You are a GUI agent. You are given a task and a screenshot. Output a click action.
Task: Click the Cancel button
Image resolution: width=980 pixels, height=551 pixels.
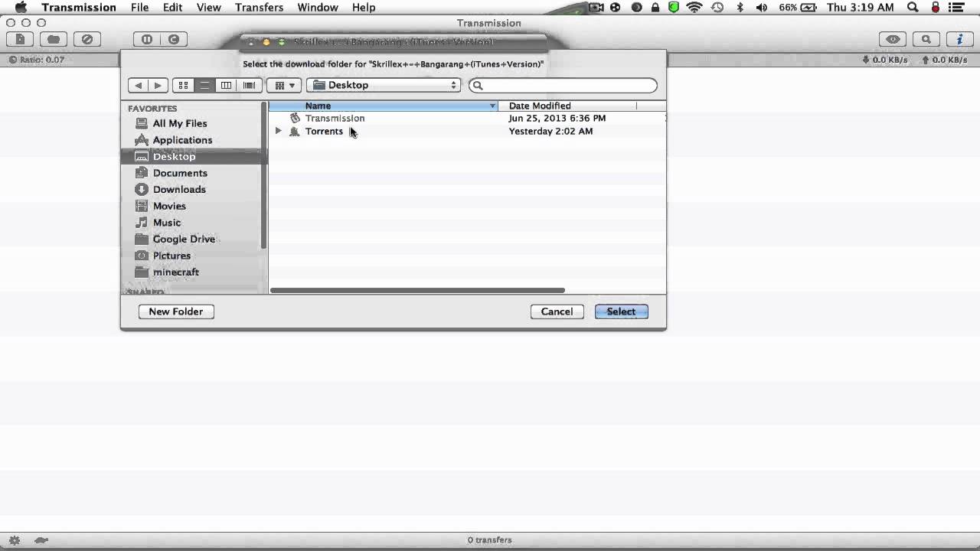click(557, 311)
